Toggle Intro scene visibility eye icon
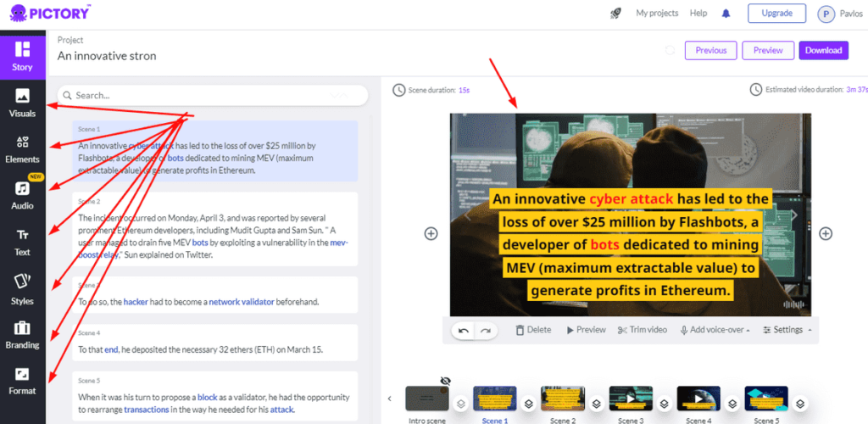 (x=445, y=381)
